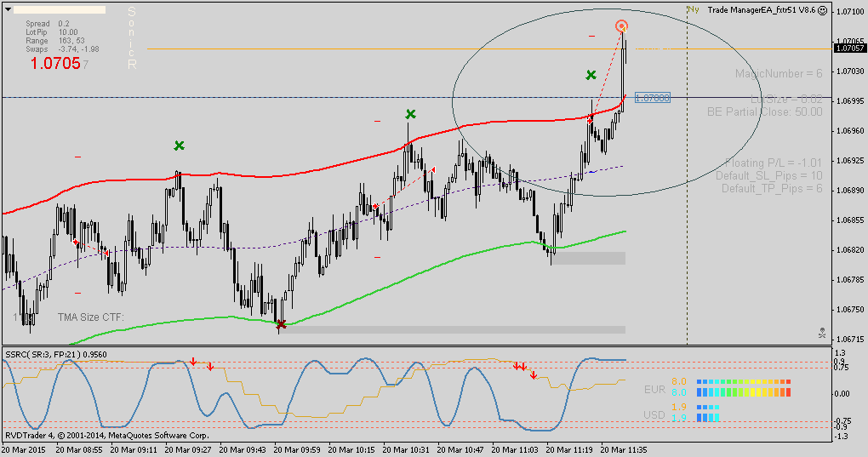Open the chart menu arrow at top-left corner

coord(8,9)
